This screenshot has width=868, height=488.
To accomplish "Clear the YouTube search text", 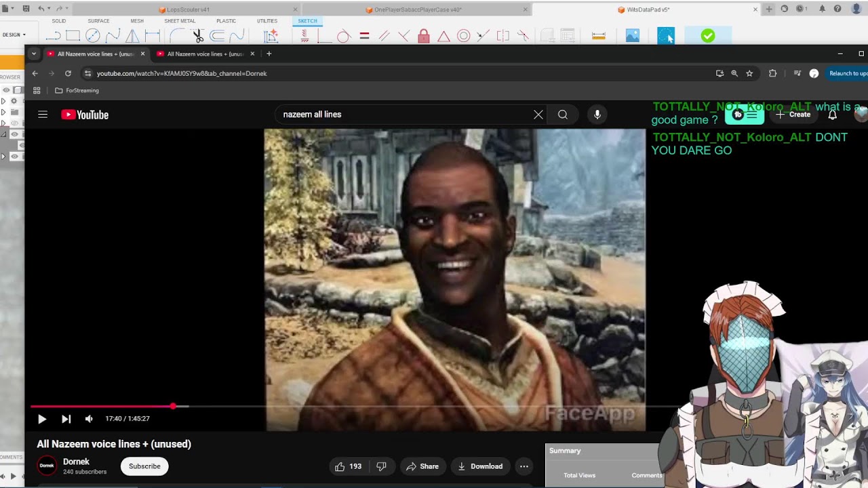I will 538,115.
